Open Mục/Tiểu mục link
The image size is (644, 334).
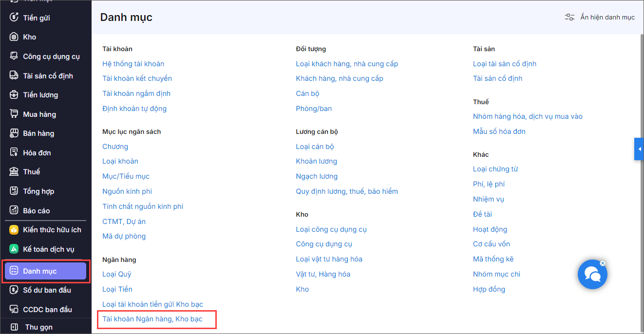[x=126, y=176]
